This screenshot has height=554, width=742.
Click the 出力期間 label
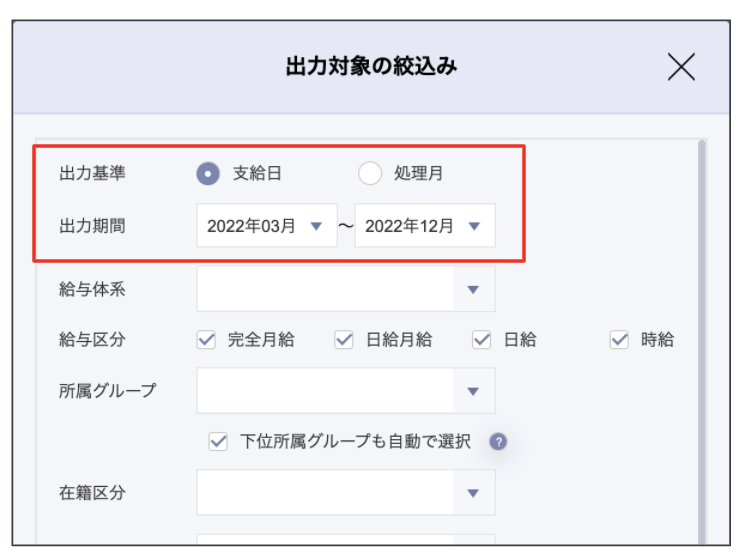point(93,226)
